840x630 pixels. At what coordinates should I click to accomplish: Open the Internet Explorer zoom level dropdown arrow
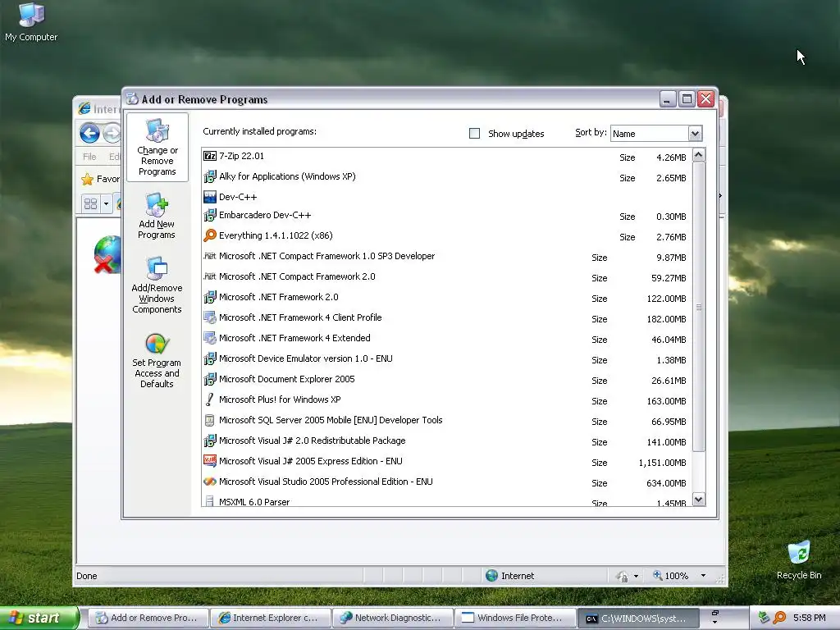coord(703,576)
